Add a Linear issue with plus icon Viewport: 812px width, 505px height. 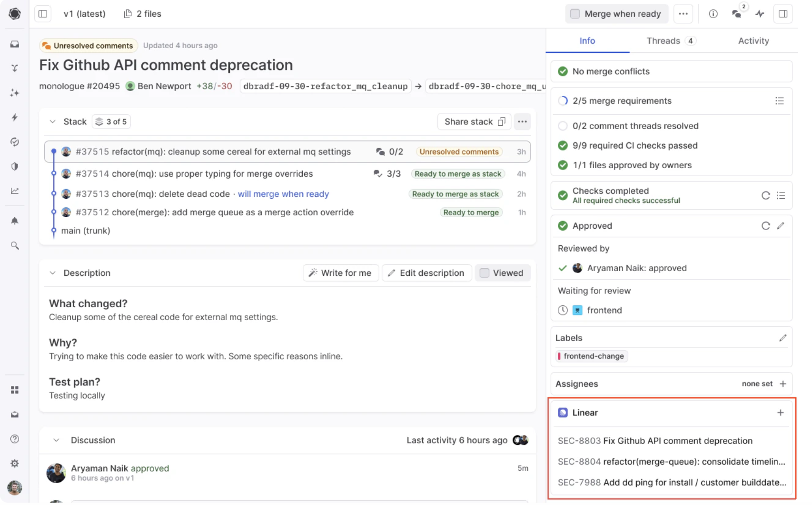click(781, 413)
